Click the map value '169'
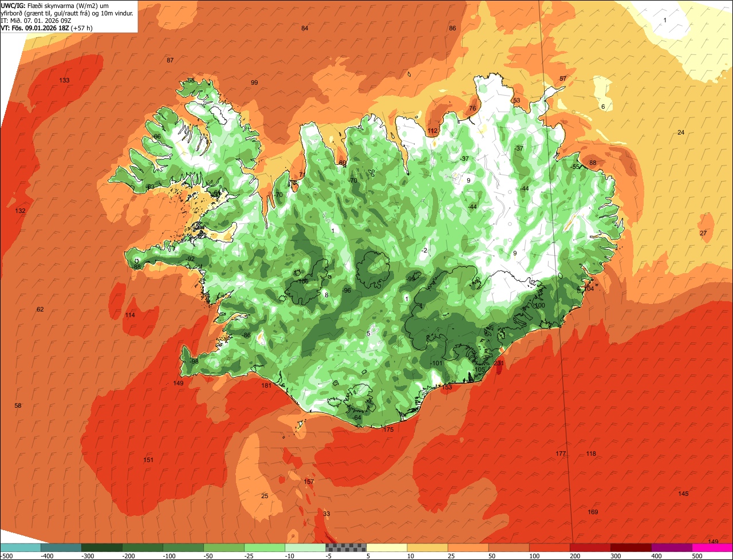 pyautogui.click(x=593, y=512)
